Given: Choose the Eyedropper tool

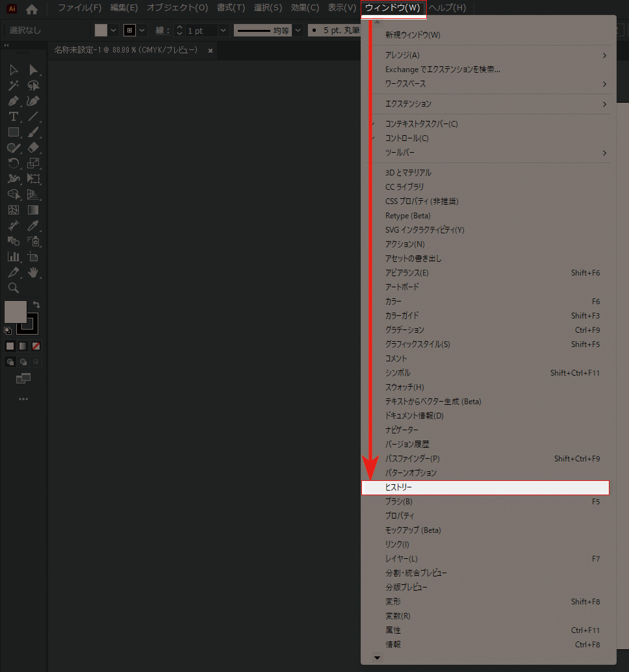Looking at the screenshot, I should [34, 226].
